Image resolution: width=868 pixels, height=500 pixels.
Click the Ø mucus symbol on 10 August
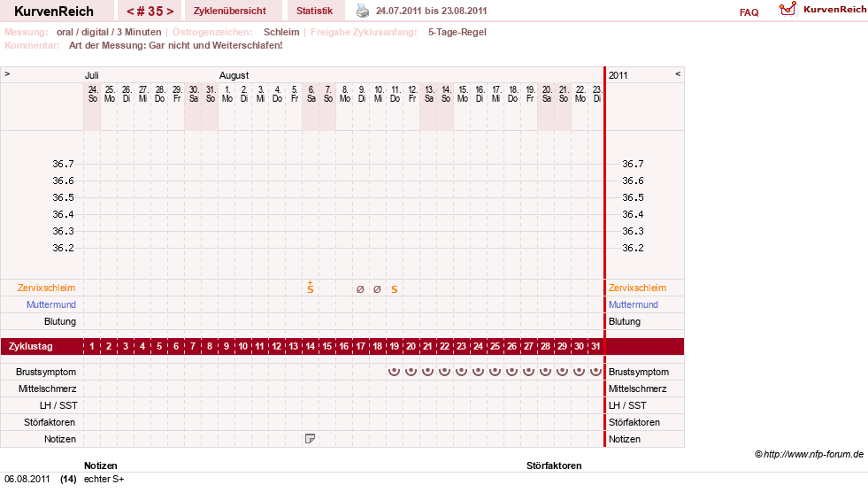click(377, 289)
